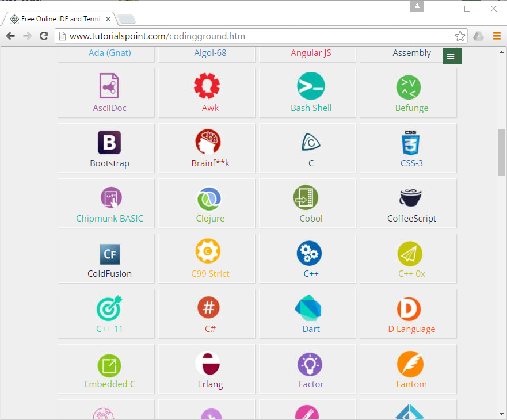Open the Clojure logo icon
Screen dimensions: 507x420
point(209,198)
